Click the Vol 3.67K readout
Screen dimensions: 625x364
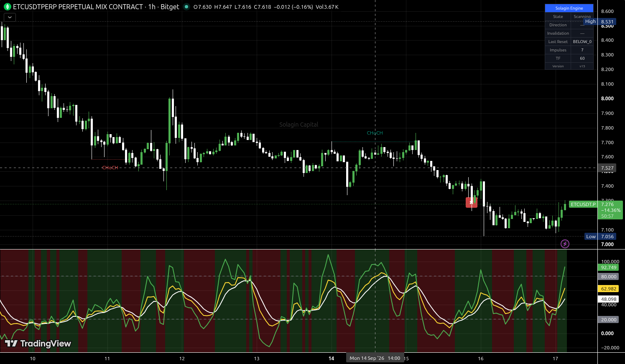(327, 7)
